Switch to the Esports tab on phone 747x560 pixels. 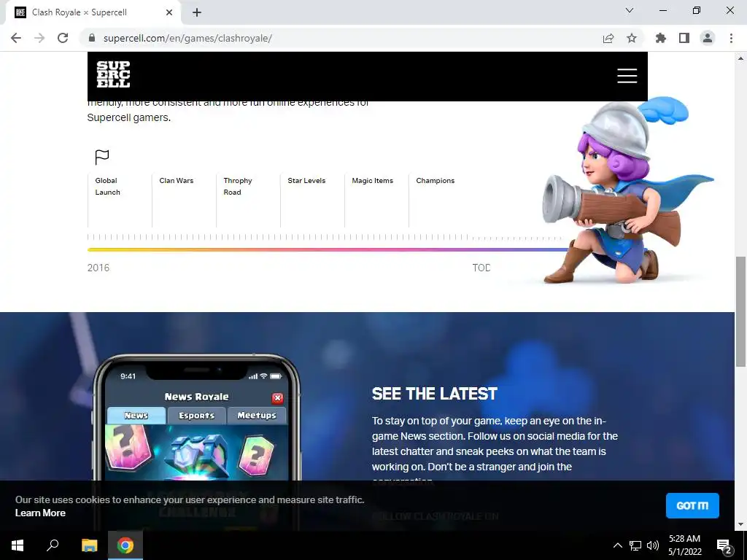(x=196, y=415)
